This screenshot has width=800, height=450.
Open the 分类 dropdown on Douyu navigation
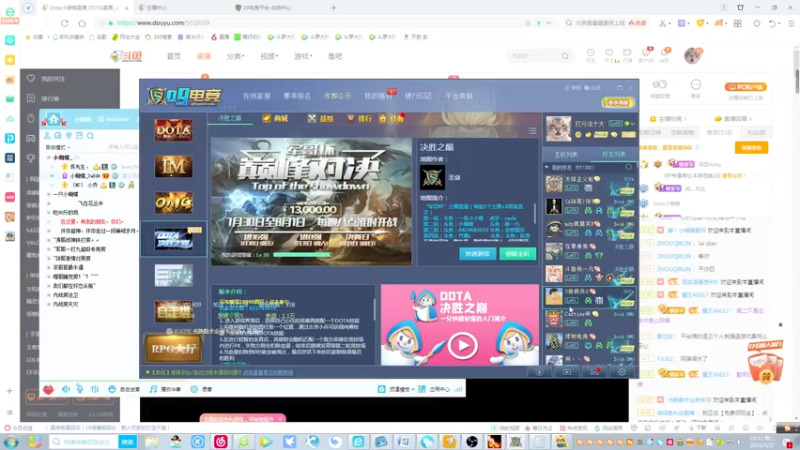(235, 56)
